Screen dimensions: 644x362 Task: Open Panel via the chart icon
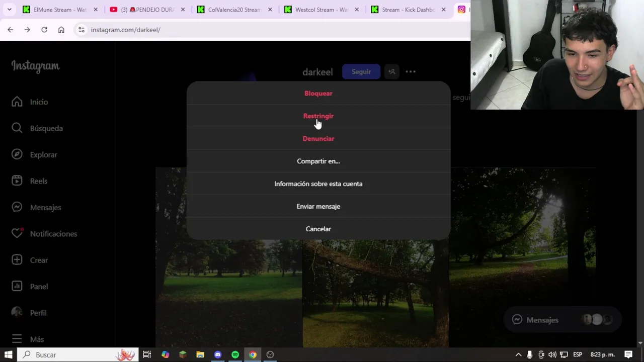point(17,286)
